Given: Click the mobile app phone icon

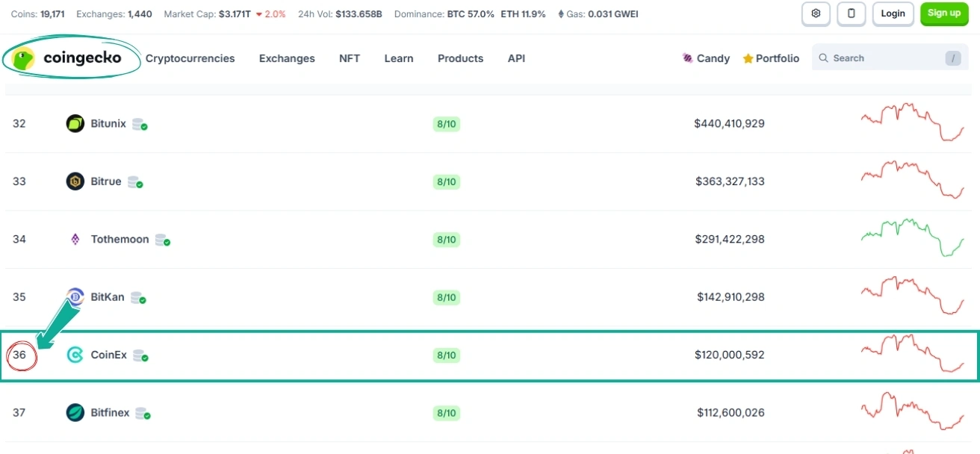Looking at the screenshot, I should 851,13.
